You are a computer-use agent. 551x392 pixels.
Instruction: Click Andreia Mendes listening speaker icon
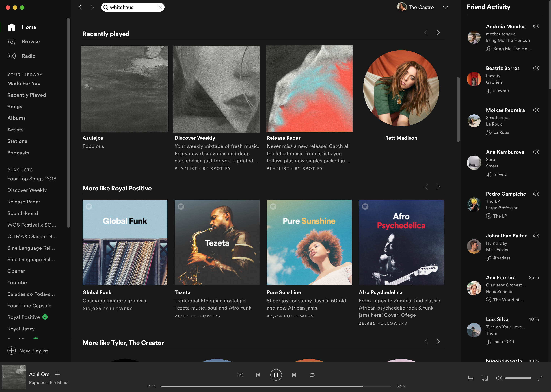click(x=536, y=26)
